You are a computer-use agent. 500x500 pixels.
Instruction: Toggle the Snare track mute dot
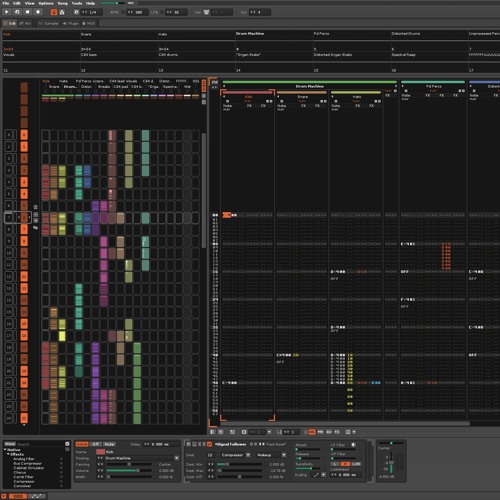click(282, 101)
